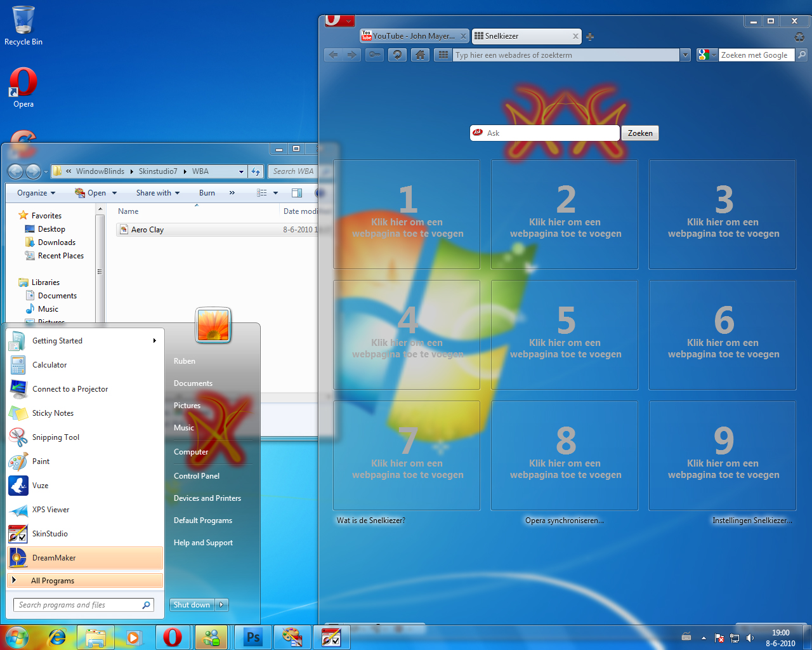Click Burn in Explorer toolbar
This screenshot has height=650, width=812.
[207, 193]
